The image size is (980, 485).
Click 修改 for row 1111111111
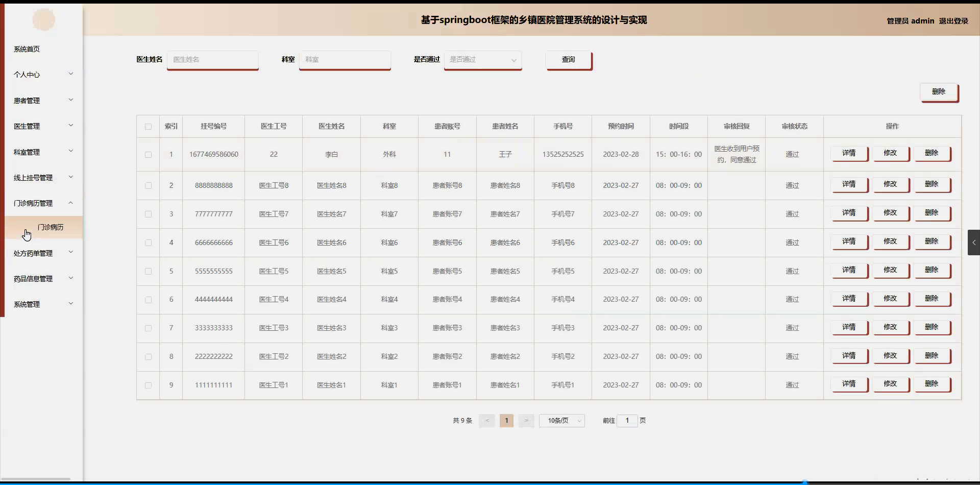point(891,384)
